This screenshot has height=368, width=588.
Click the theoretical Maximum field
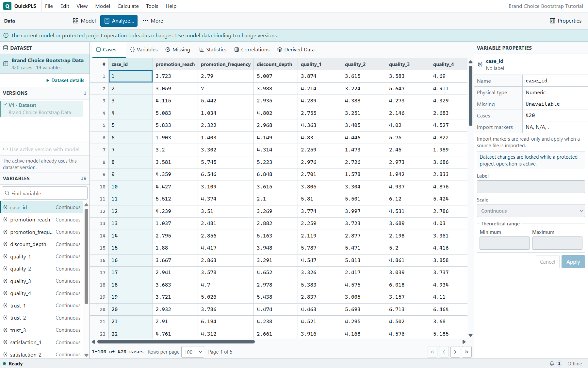coord(557,243)
